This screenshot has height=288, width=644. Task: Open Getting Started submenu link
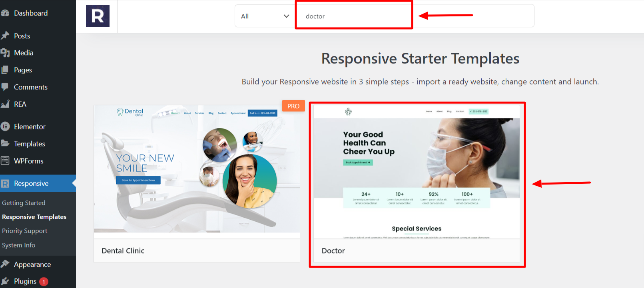coord(24,203)
